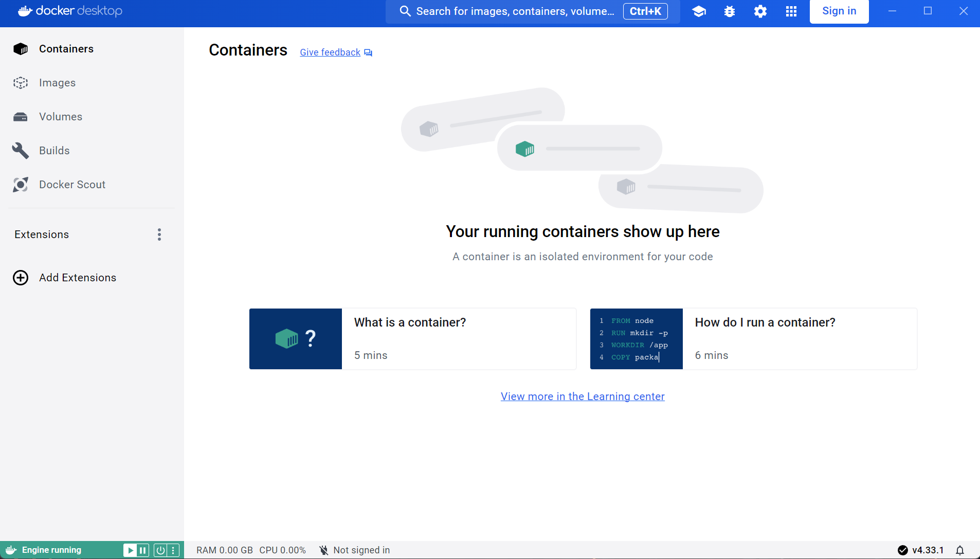Click the engine play/pause button
980x559 pixels.
click(x=136, y=550)
